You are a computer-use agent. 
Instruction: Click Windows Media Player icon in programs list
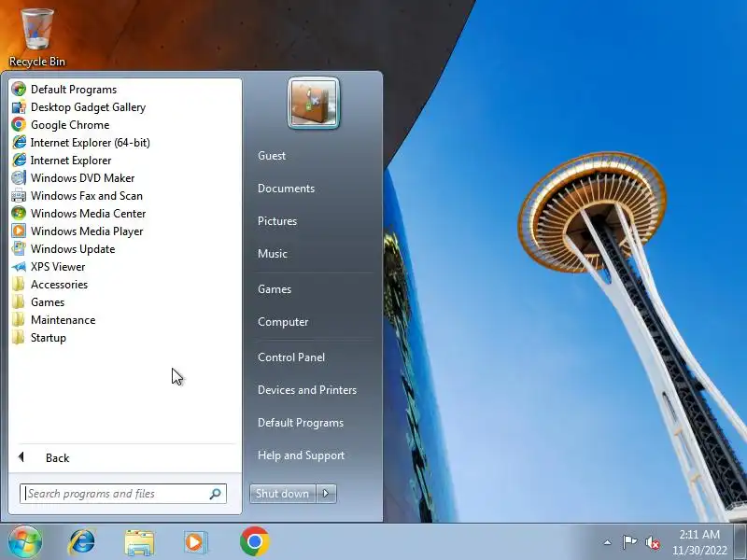(19, 231)
